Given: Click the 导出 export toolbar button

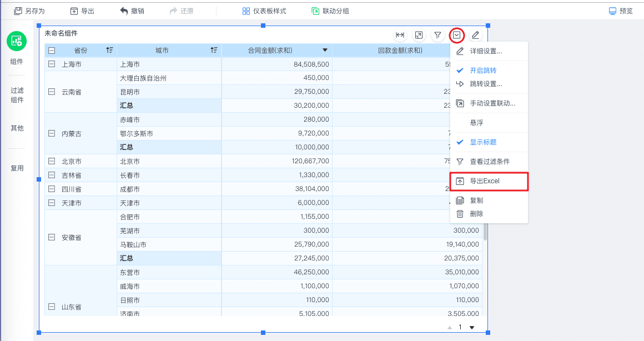Looking at the screenshot, I should pos(82,11).
